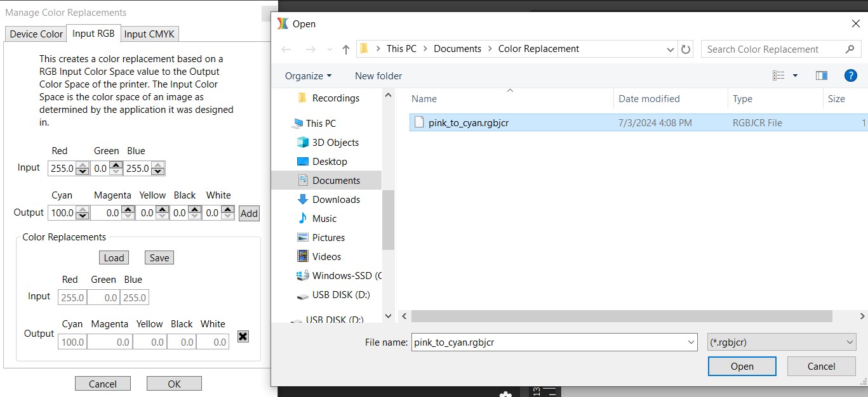Delete color replacement with X icon
This screenshot has height=397, width=868.
pyautogui.click(x=243, y=336)
